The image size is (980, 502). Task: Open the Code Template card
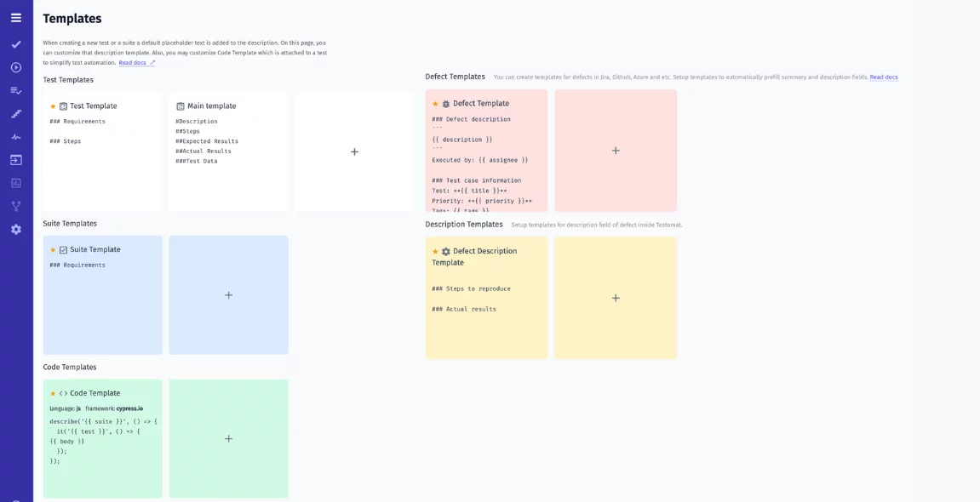pos(102,438)
